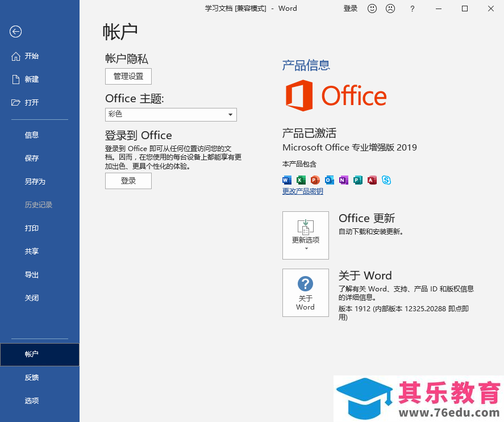Click the Skype app icon in product list
504x422 pixels.
point(386,180)
